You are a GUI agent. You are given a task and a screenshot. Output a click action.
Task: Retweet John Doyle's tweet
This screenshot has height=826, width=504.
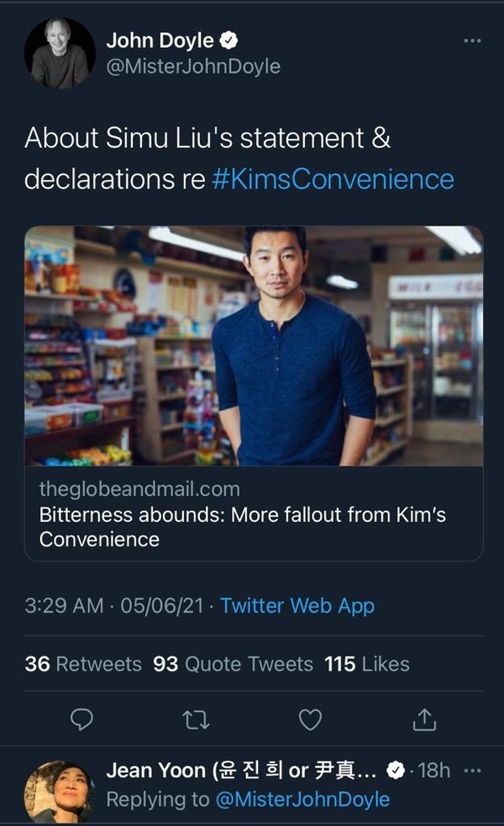196,719
